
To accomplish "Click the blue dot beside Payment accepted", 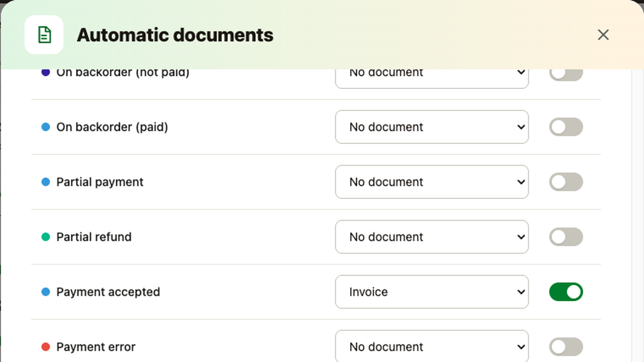I will pos(46,292).
